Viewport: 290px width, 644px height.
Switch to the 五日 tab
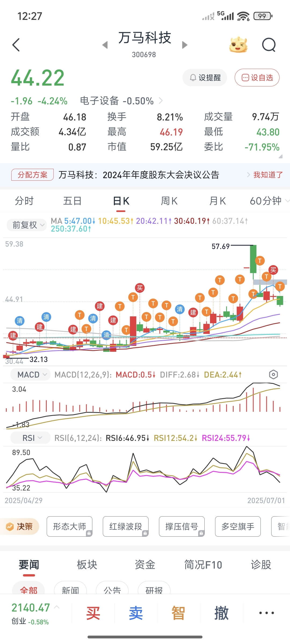click(x=72, y=201)
